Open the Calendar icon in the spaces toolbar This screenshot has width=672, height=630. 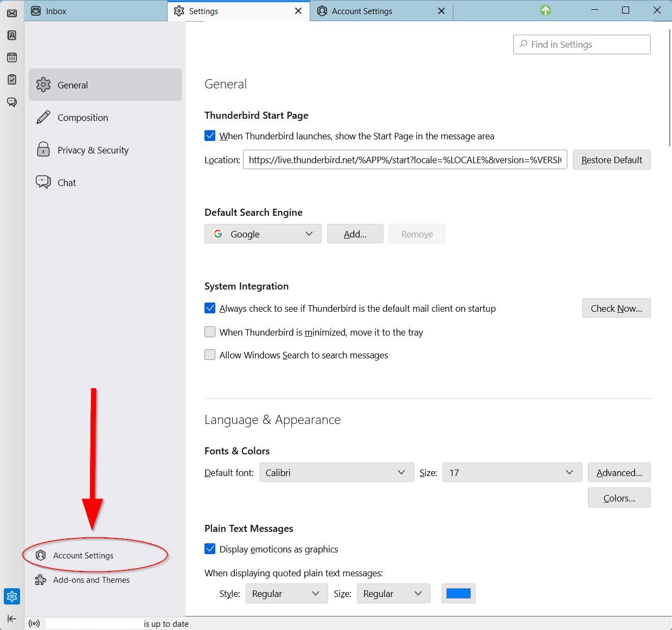pos(12,57)
